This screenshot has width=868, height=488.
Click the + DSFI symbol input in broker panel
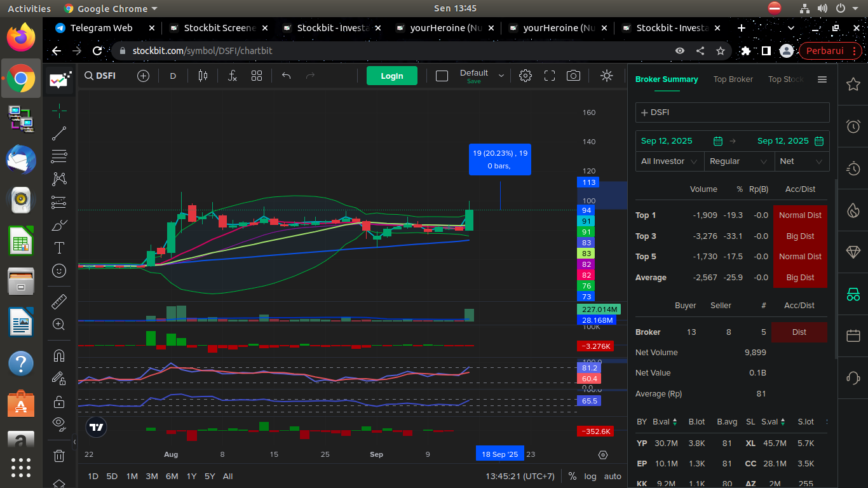[x=733, y=112]
